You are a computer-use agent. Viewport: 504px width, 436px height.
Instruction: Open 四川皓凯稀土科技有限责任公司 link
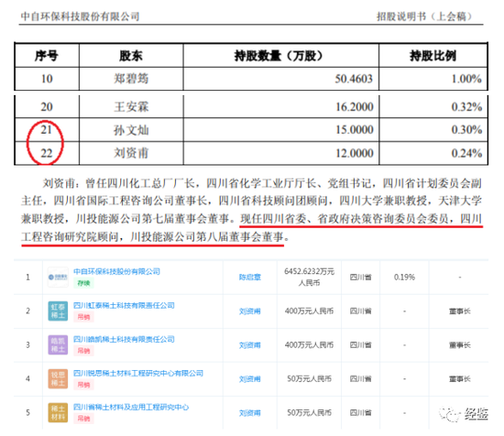click(124, 339)
